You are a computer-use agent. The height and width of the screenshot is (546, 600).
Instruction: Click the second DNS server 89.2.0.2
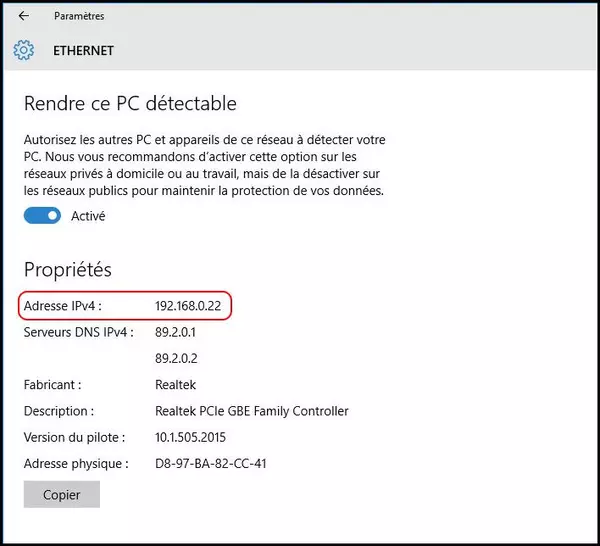click(175, 357)
